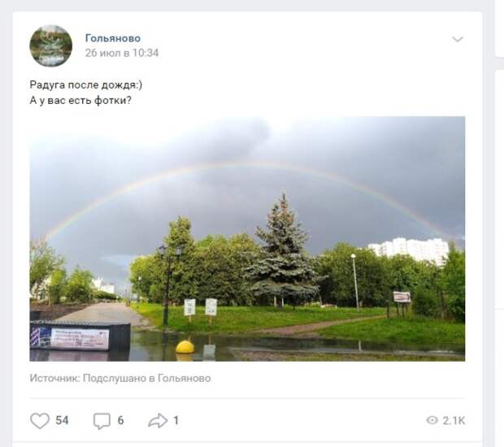Click the yellow bollard in the photo
This screenshot has height=447, width=504.
coord(185,347)
